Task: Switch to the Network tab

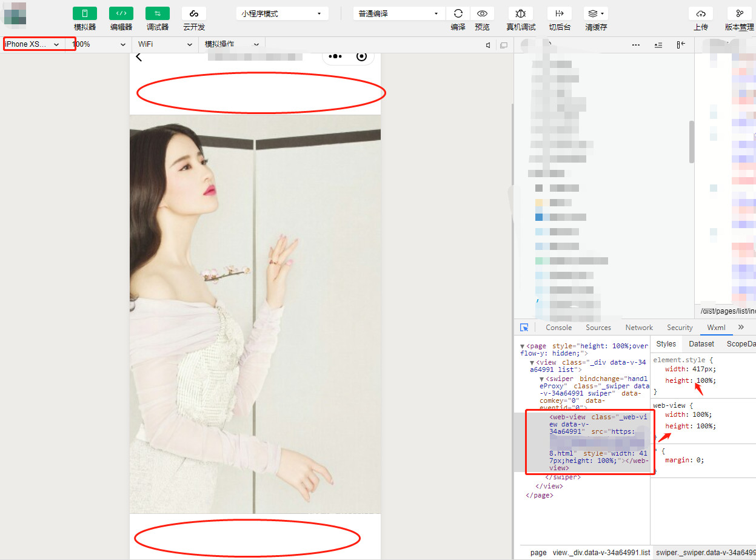Action: [x=639, y=328]
